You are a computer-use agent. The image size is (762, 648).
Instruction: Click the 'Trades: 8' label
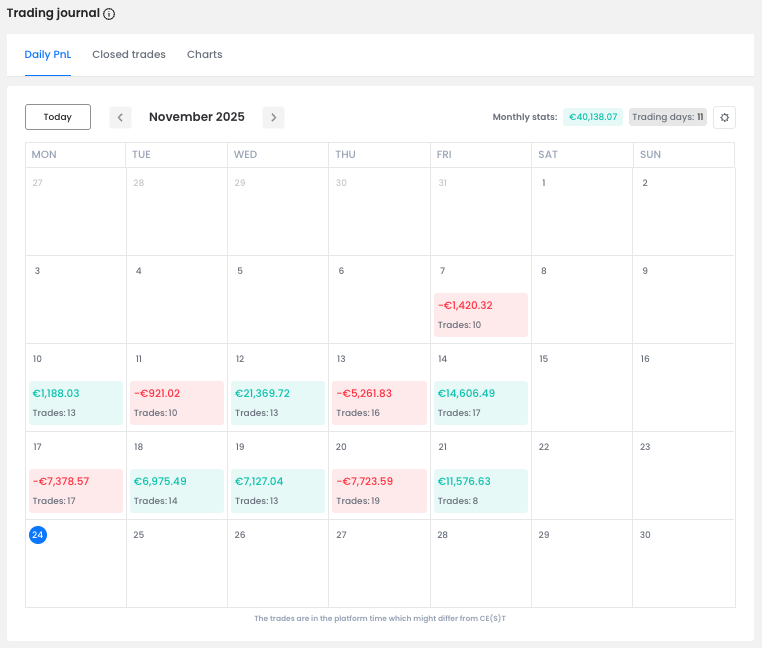[458, 501]
